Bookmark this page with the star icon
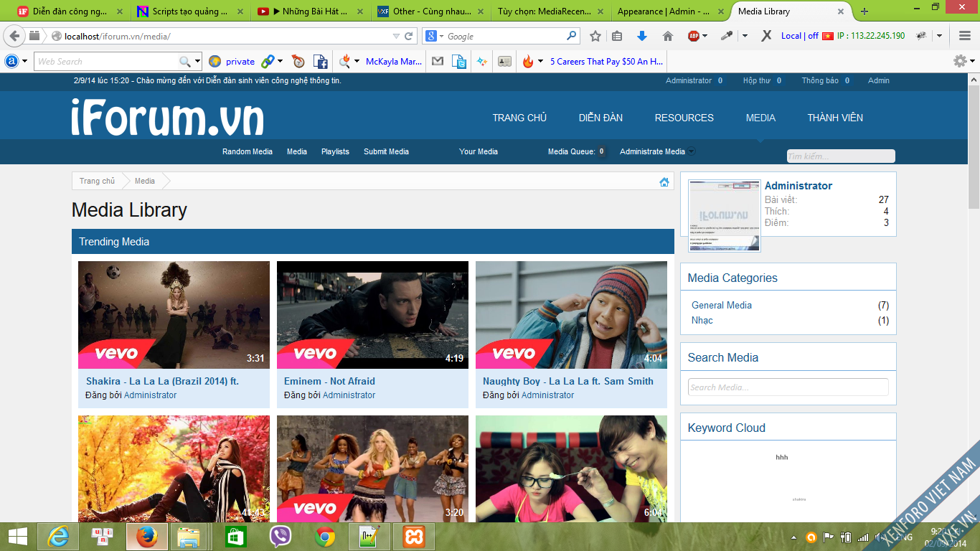 tap(595, 36)
